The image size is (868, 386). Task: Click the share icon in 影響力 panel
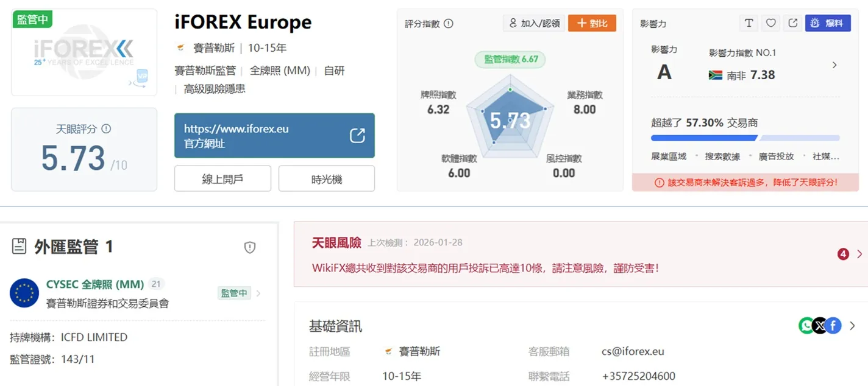(793, 23)
